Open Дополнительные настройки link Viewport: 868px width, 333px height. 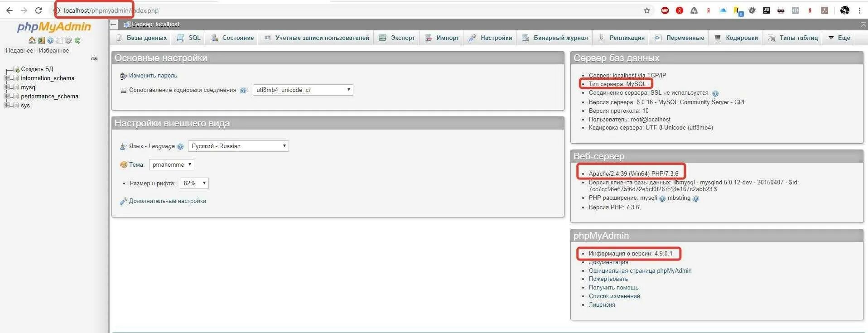(167, 201)
